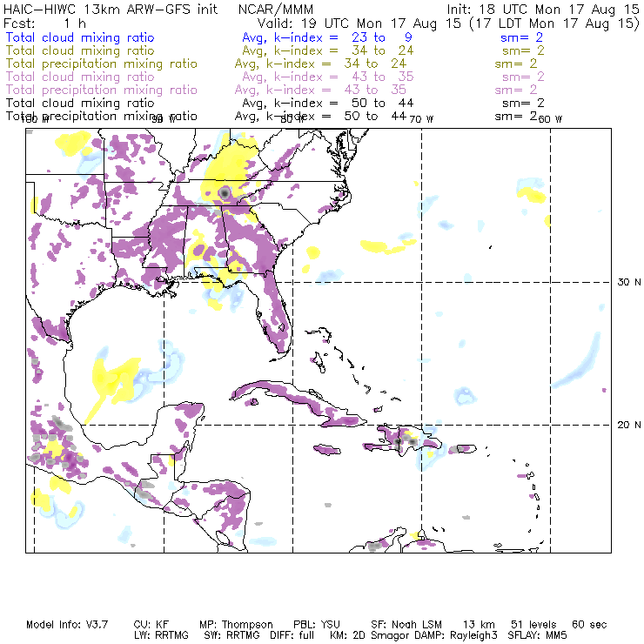Click the 'SF: Noah LSM' text
644x644 pixels.
pos(406,625)
